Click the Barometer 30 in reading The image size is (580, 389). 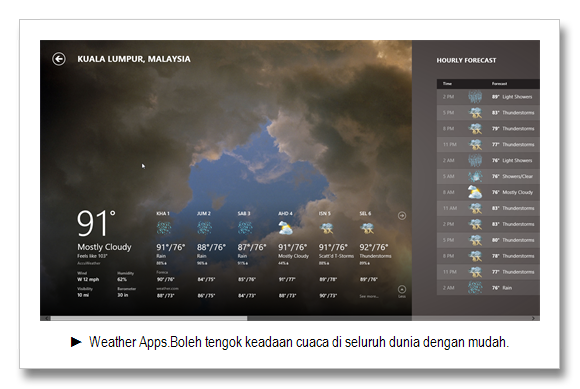click(127, 292)
